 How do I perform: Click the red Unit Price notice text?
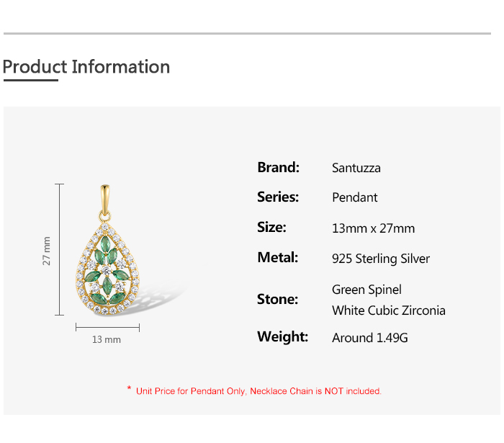(258, 391)
